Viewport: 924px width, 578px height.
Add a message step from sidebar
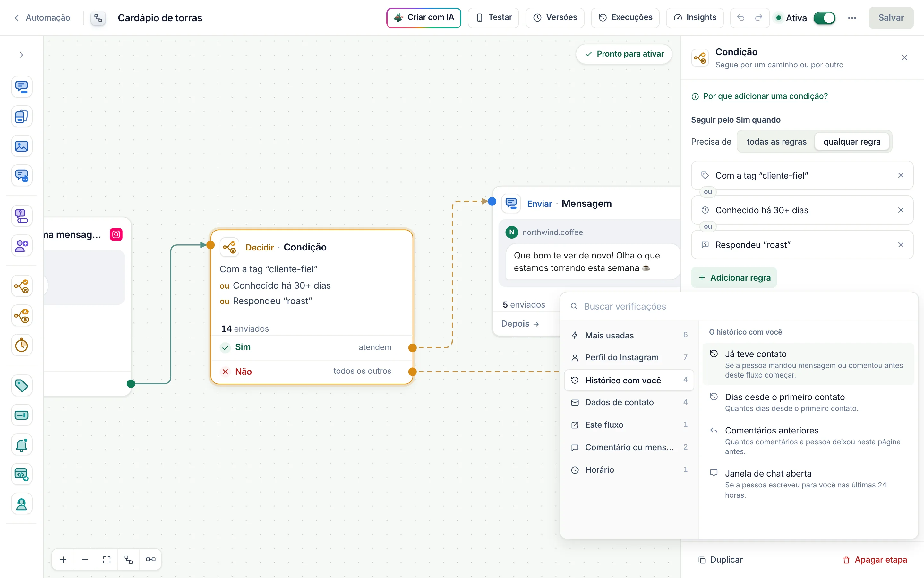[21, 87]
